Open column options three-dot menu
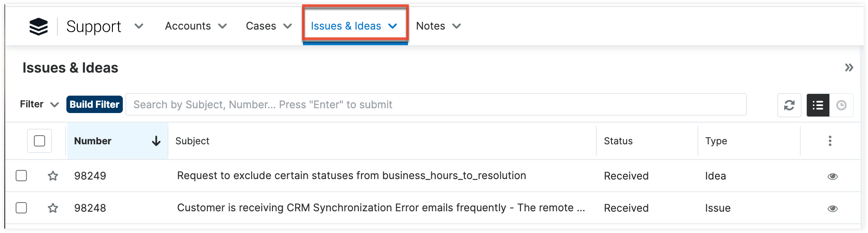The width and height of the screenshot is (868, 233). pyautogui.click(x=830, y=141)
